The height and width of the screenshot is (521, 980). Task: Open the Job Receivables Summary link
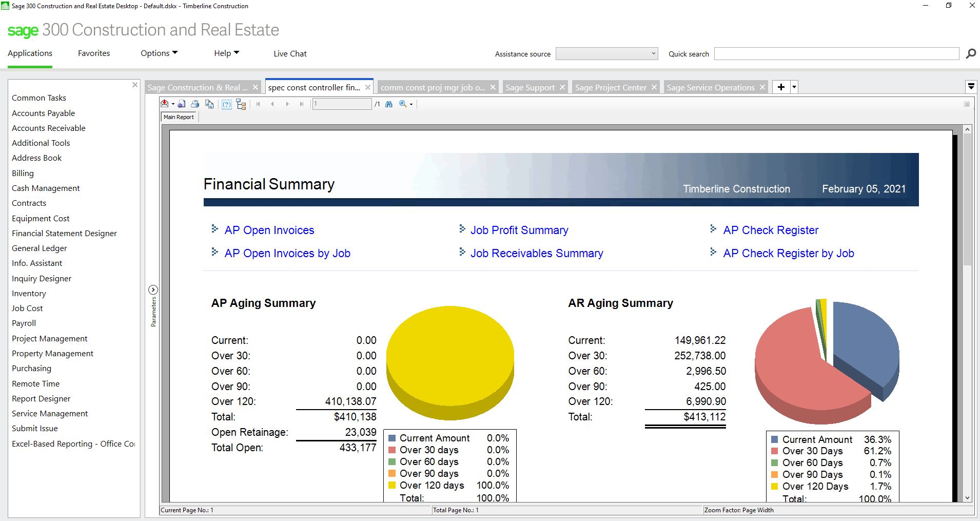pyautogui.click(x=537, y=253)
